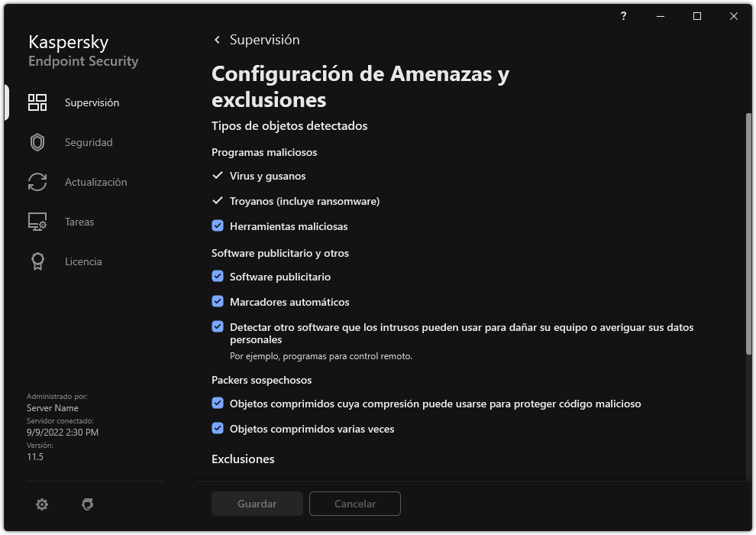Screen dimensions: 756x535
Task: Uncheck Detectar otro software que los intrusos pueden usar
Action: (x=218, y=327)
